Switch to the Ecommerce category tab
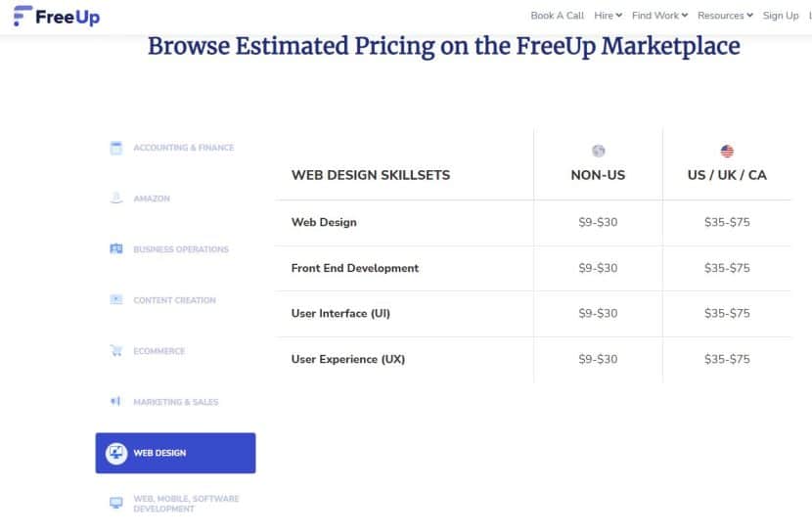 pos(158,351)
